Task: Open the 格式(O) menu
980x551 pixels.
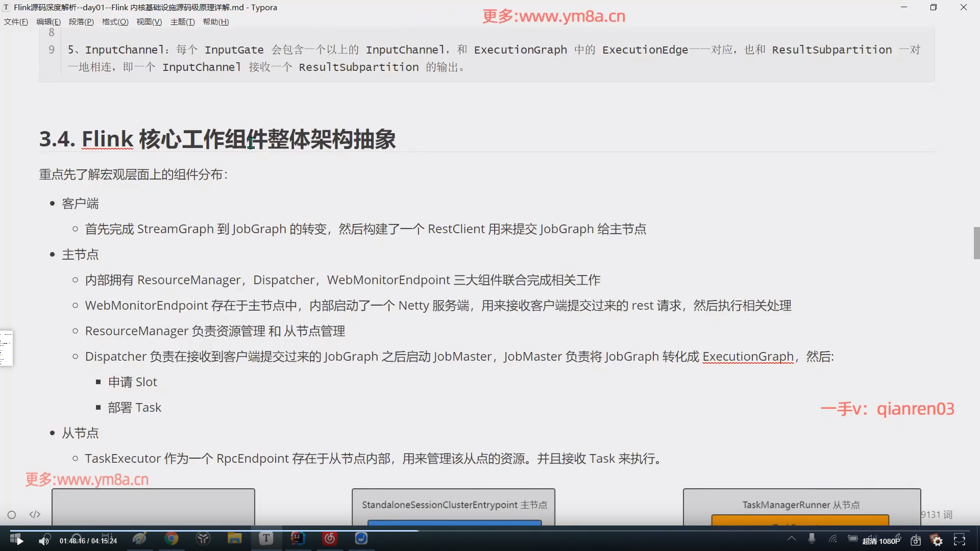Action: click(x=115, y=22)
